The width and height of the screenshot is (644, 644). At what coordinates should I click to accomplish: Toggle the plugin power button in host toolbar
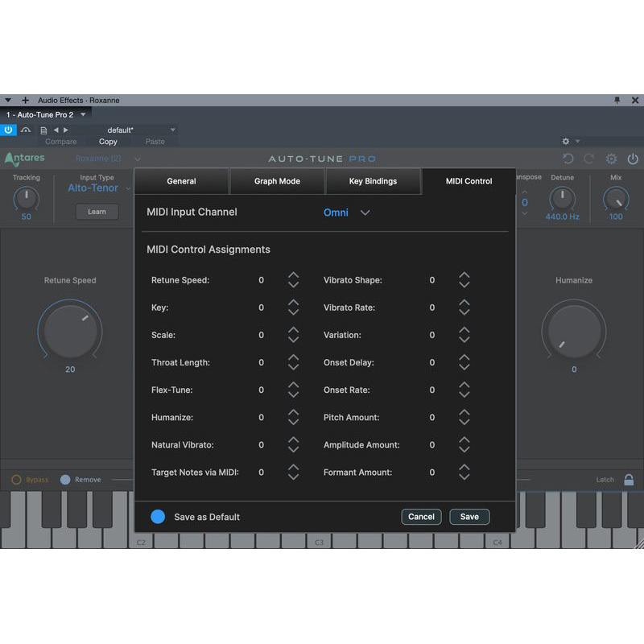[x=8, y=130]
